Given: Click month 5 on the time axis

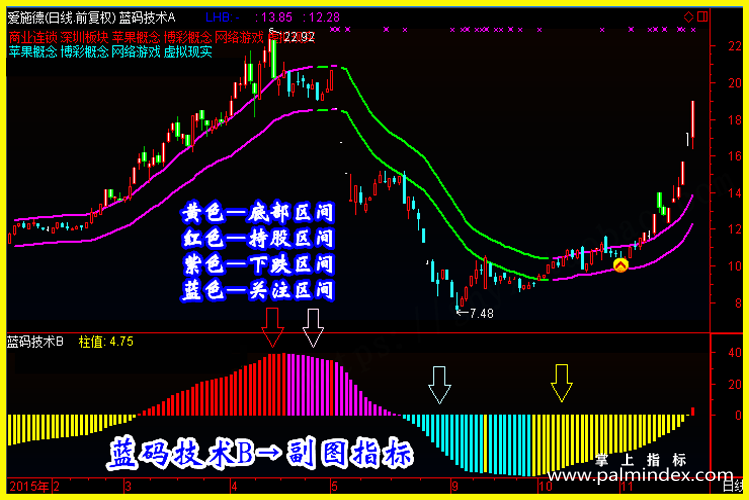Looking at the screenshot, I should (334, 486).
